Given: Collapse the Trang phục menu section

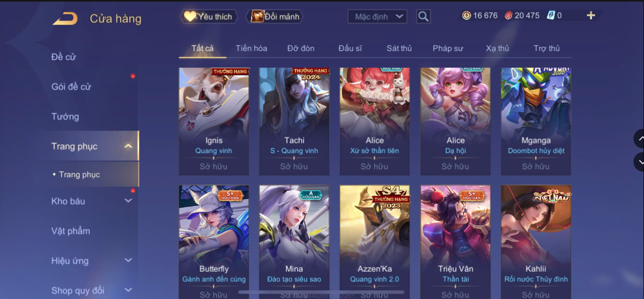Looking at the screenshot, I should point(128,146).
